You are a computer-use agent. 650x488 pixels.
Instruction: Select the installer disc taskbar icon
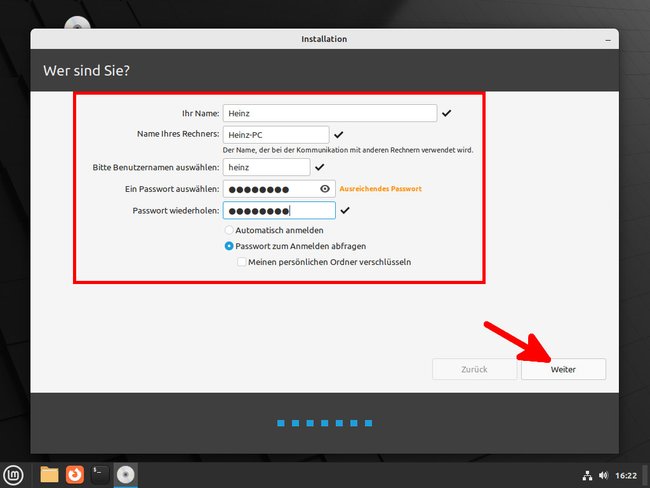pos(126,475)
